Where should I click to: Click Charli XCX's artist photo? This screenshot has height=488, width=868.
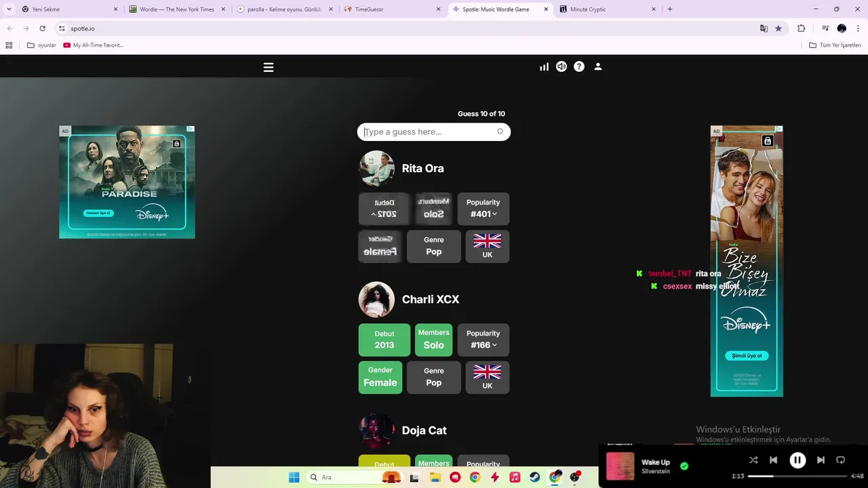tap(376, 300)
